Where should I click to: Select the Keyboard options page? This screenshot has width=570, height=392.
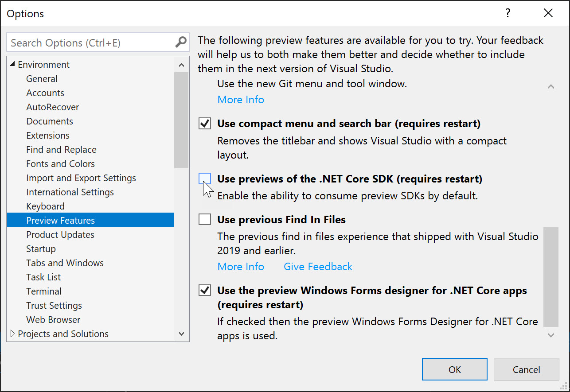[45, 206]
